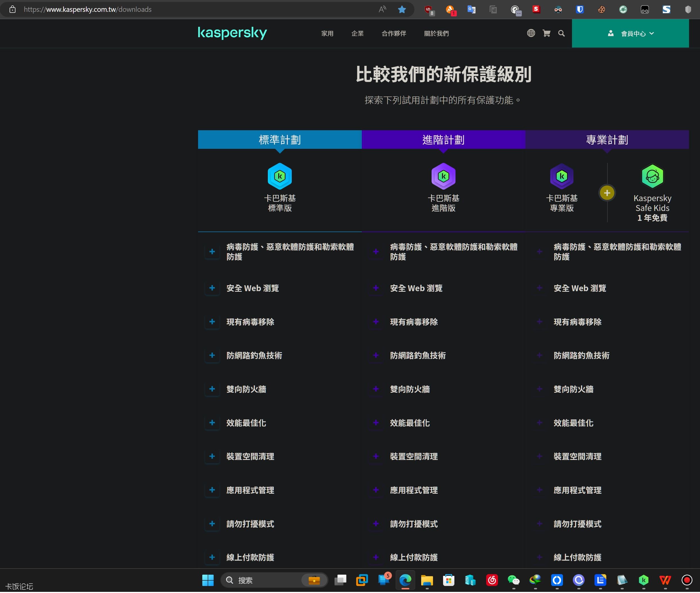Click 線上付款防護 text in 專業計劃 column
The image size is (700, 593).
click(x=577, y=557)
